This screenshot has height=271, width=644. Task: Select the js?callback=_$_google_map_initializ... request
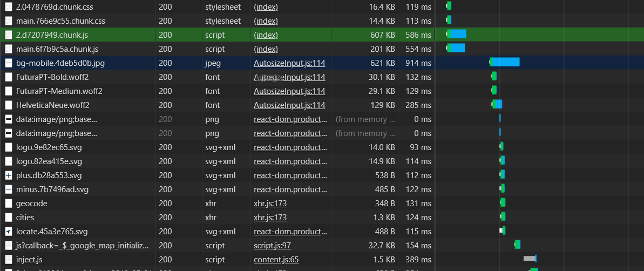[x=82, y=246]
